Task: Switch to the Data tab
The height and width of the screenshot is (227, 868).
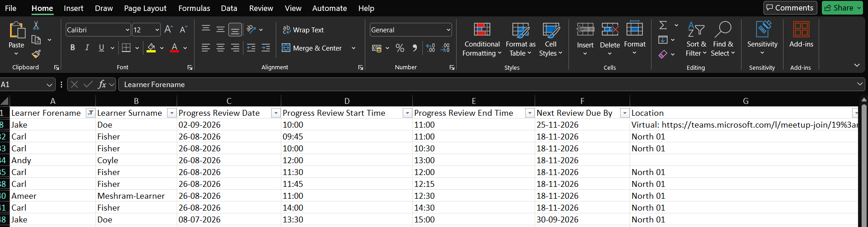Action: tap(229, 8)
